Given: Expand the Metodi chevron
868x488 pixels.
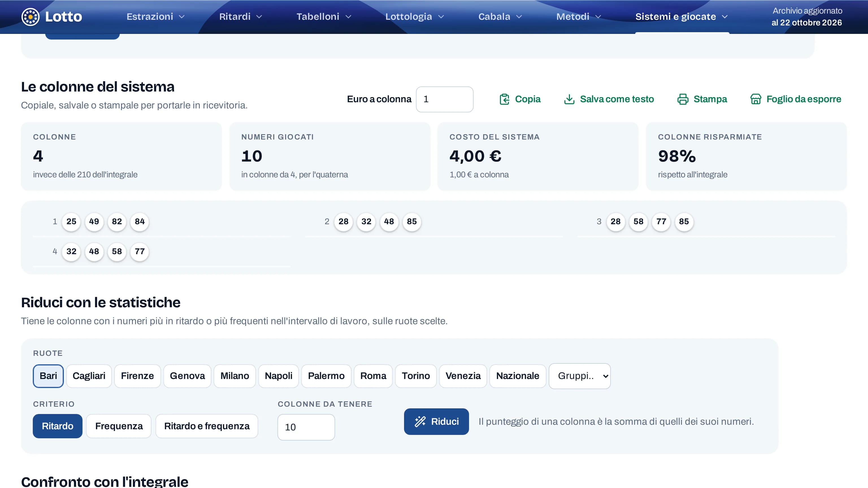Looking at the screenshot, I should (x=598, y=17).
